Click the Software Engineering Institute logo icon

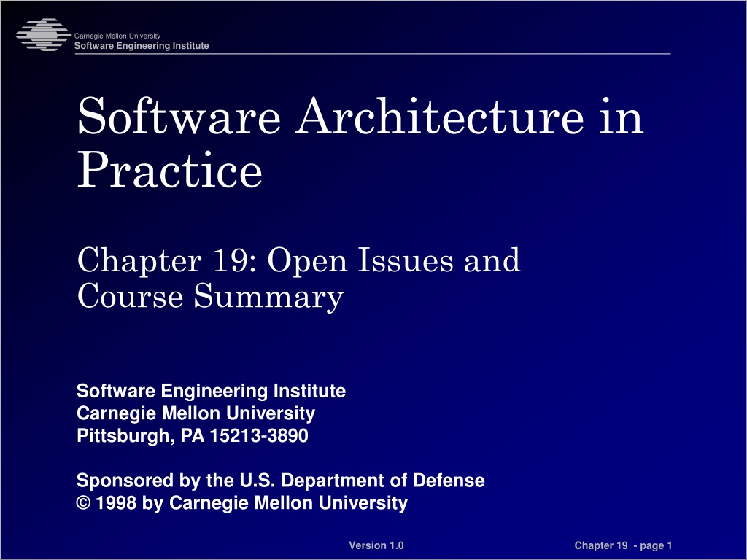[x=43, y=35]
